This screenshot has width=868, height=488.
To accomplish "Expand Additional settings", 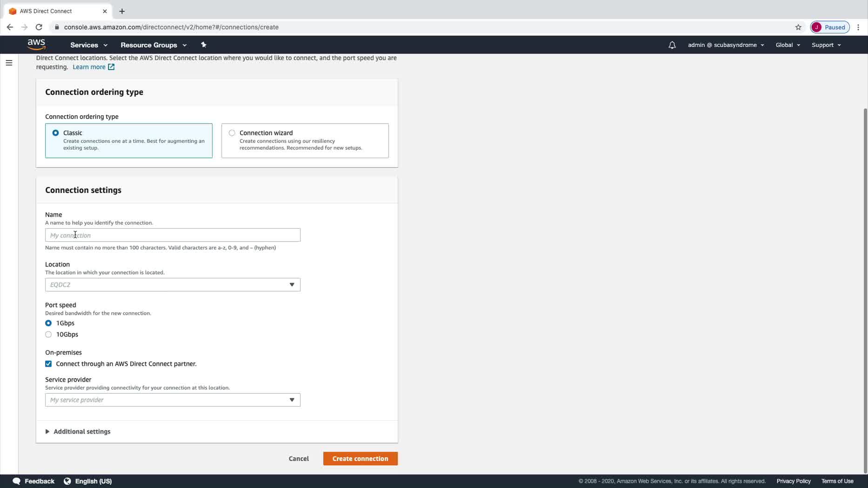I will (78, 431).
